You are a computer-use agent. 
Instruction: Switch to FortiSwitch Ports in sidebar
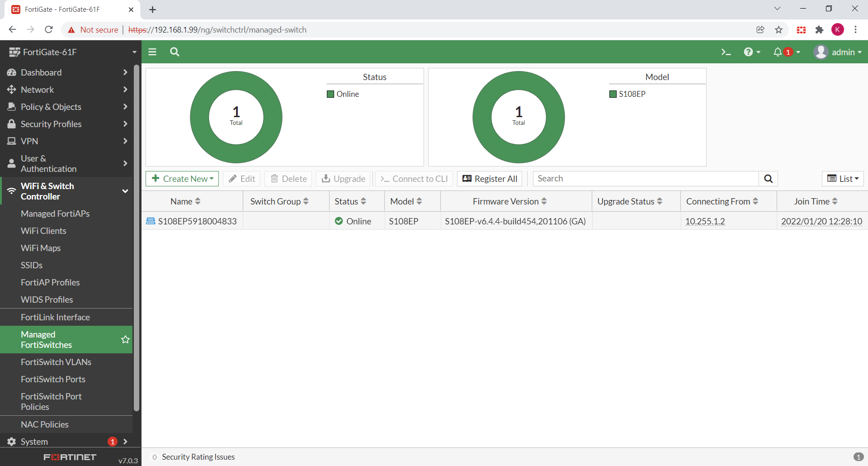(x=53, y=379)
